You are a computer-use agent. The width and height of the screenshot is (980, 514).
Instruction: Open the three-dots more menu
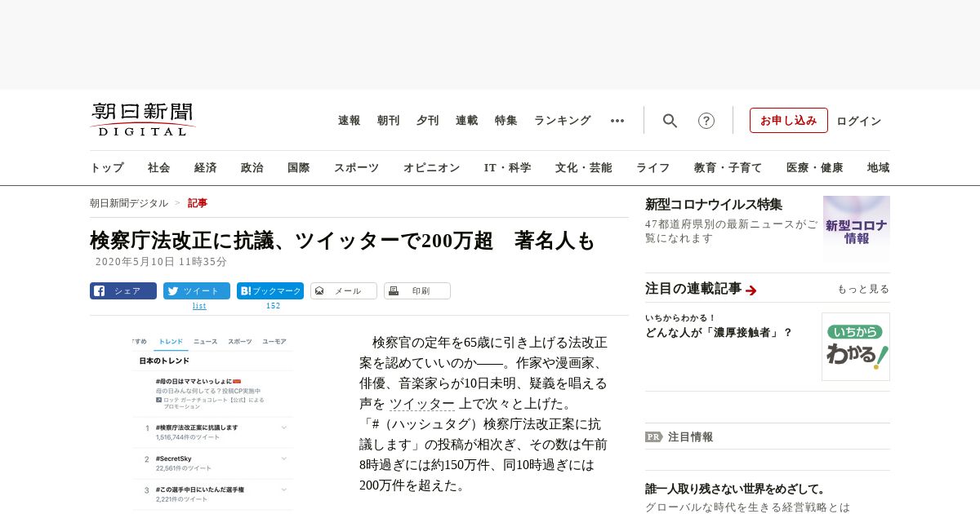[617, 121]
